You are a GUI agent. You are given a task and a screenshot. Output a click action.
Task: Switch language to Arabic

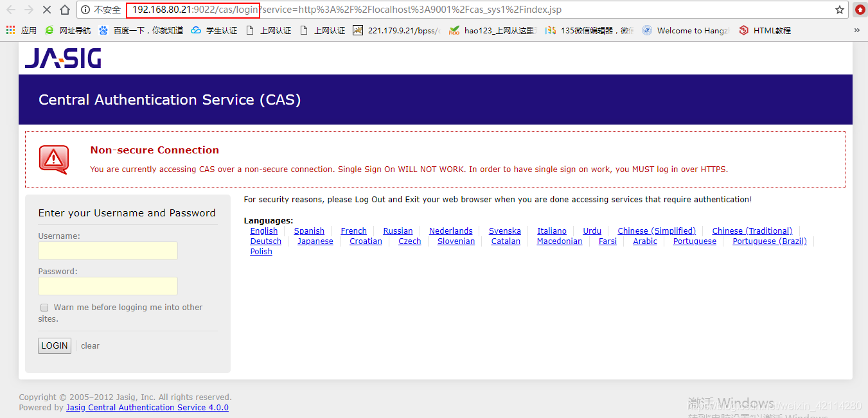coord(645,241)
